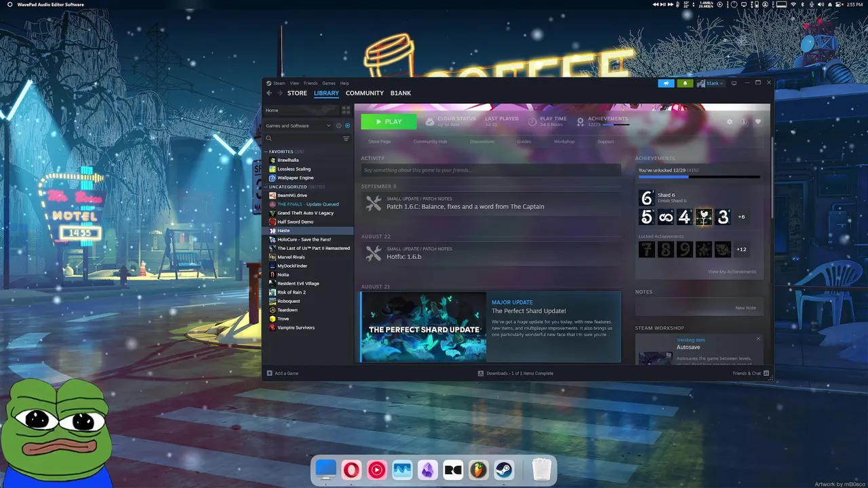This screenshot has width=868, height=488.
Task: Select THE FINALS - Update Queued
Action: pyautogui.click(x=308, y=204)
